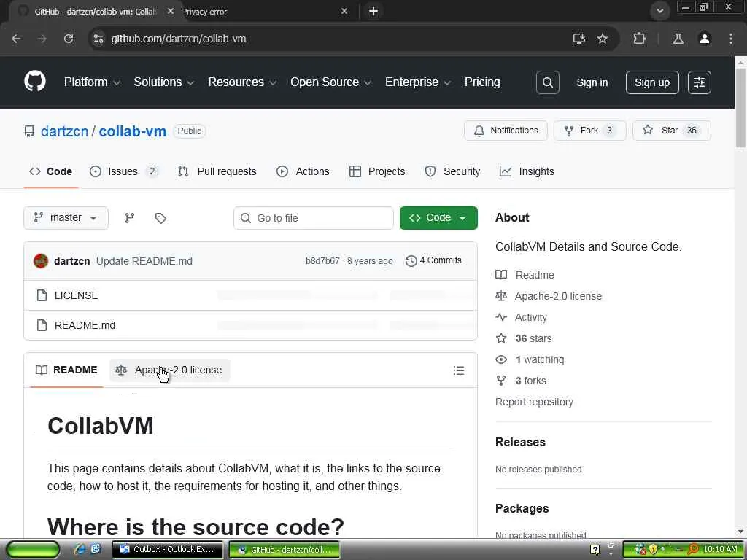Open the GitHub search magnifier button
The width and height of the screenshot is (747, 560).
pyautogui.click(x=547, y=82)
